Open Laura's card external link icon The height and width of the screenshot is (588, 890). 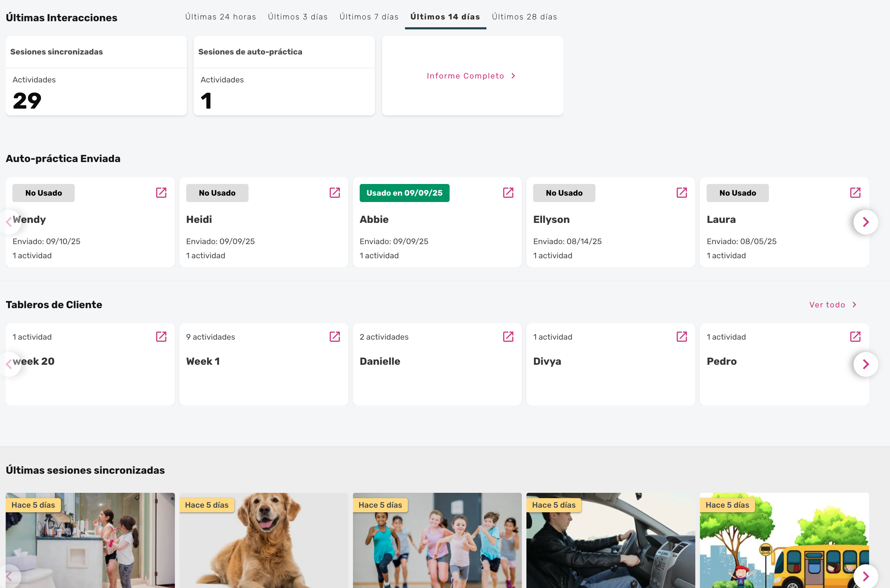click(855, 193)
